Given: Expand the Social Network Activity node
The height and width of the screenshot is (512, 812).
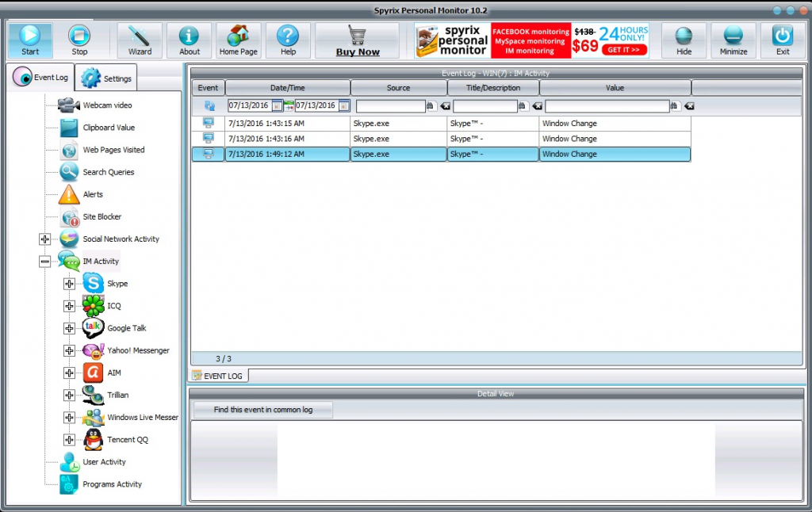Looking at the screenshot, I should pos(45,239).
